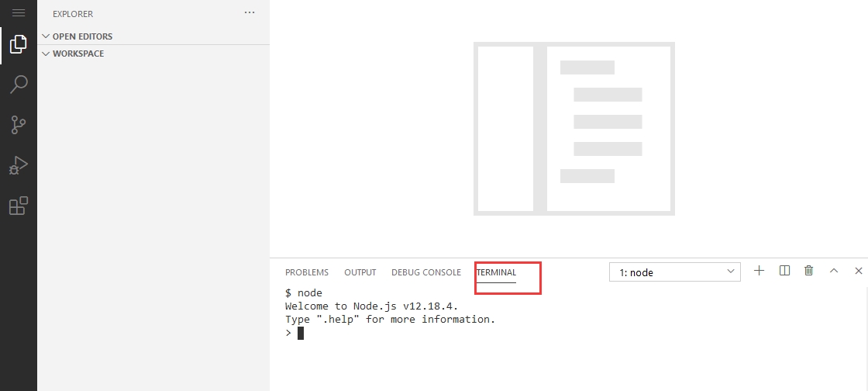Split the terminal pane
This screenshot has height=391, width=868.
[784, 271]
